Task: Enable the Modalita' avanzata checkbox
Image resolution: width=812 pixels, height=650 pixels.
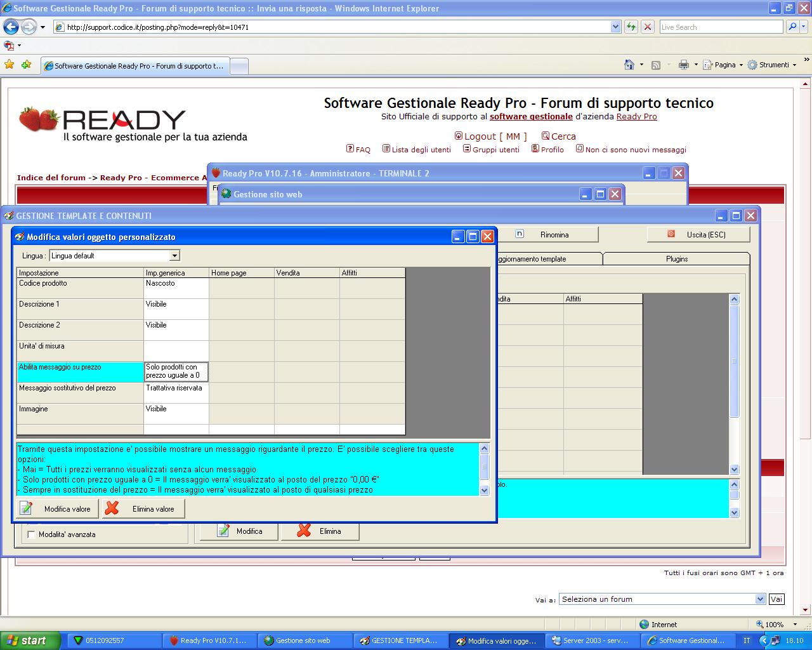Action: pos(31,534)
